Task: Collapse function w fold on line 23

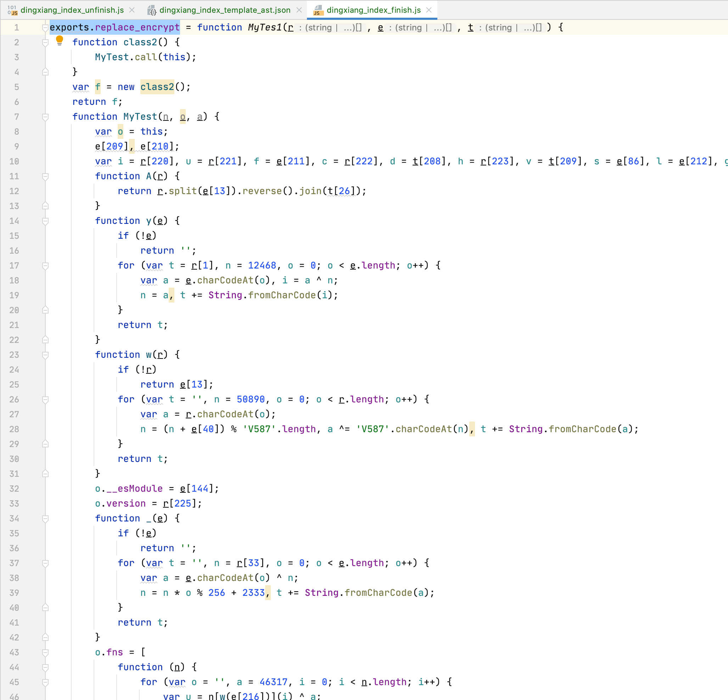Action: tap(45, 355)
